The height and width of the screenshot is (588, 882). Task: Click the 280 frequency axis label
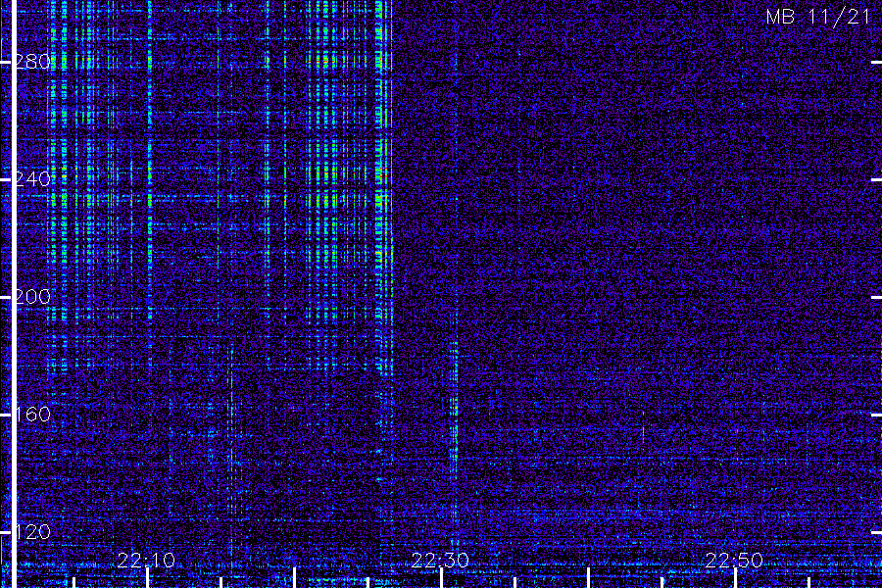[32, 62]
